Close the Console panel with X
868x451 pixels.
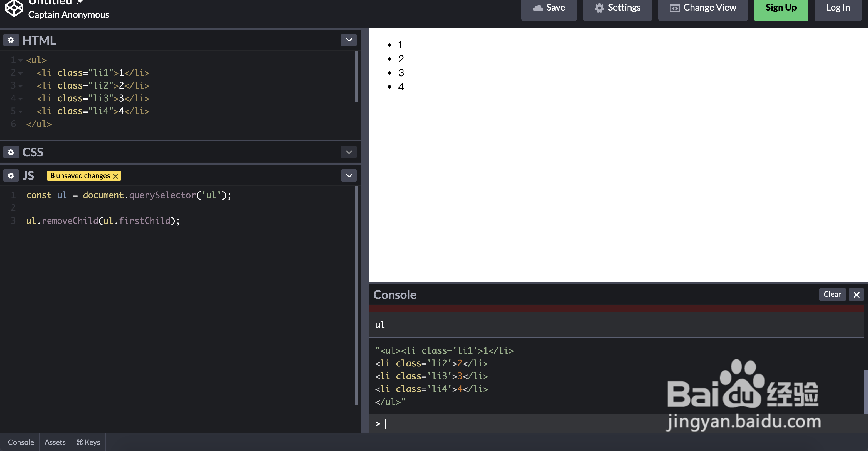coord(856,295)
